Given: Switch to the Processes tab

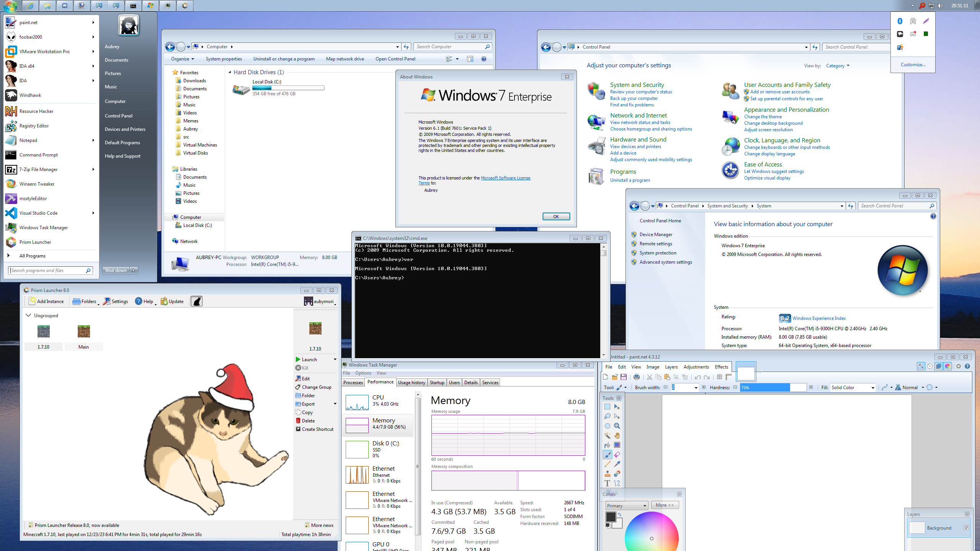Looking at the screenshot, I should pyautogui.click(x=353, y=383).
